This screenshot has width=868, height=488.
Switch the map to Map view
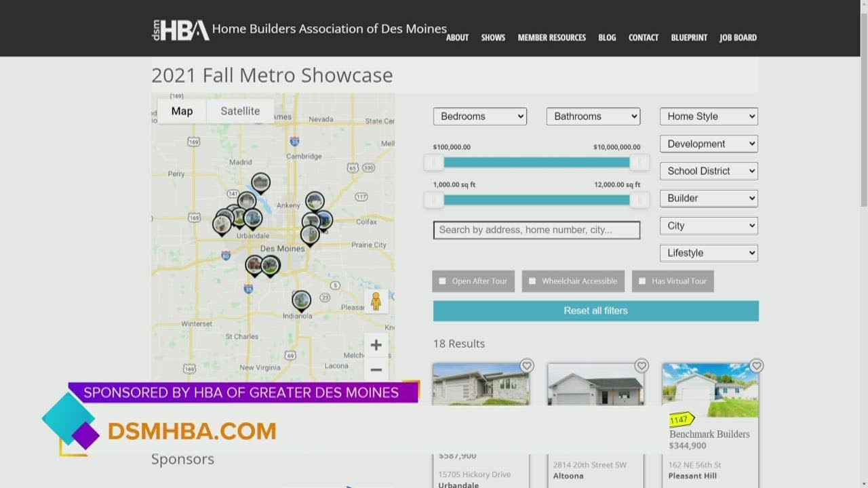pos(182,111)
